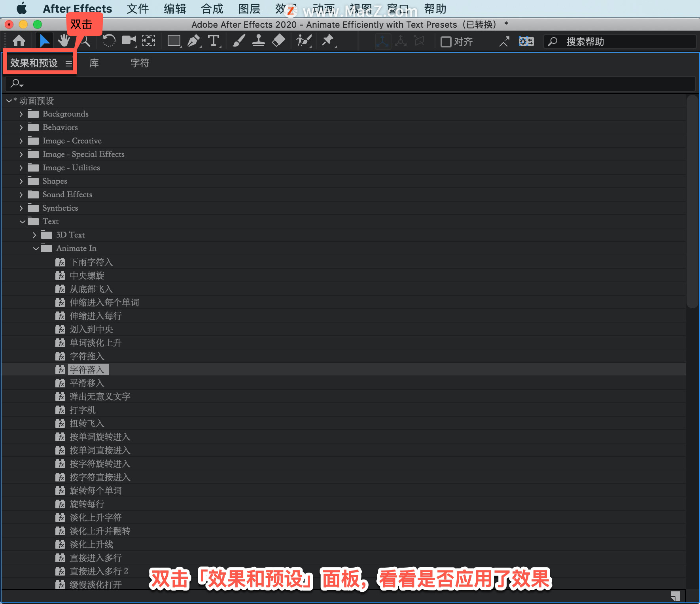Select the Camera tool
This screenshot has height=604, width=700.
pyautogui.click(x=129, y=41)
